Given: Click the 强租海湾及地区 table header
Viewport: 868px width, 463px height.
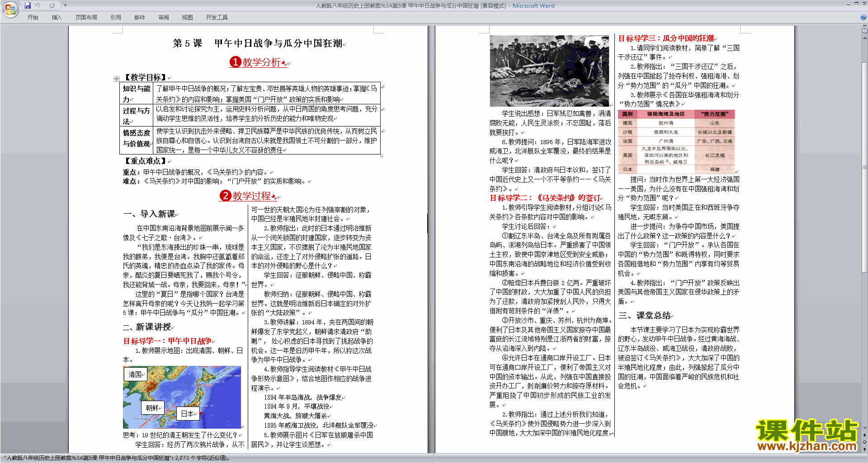Looking at the screenshot, I should tap(665, 114).
